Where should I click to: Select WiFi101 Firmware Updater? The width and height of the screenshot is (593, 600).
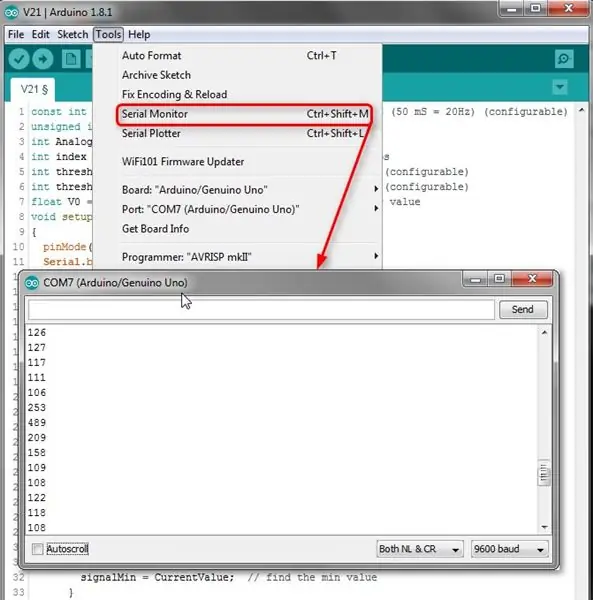[x=237, y=162]
